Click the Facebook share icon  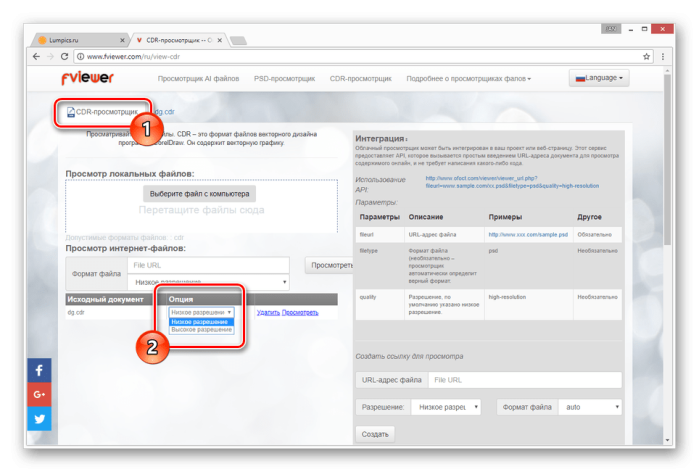(x=39, y=370)
